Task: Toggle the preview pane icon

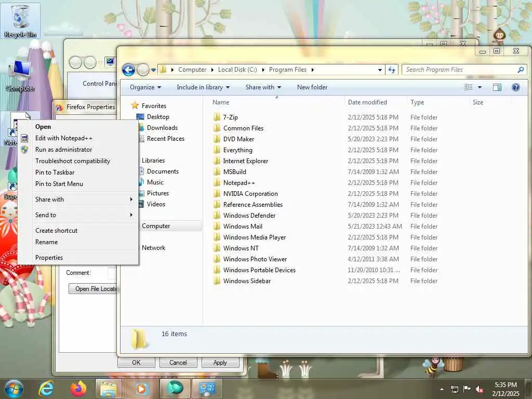Action: (x=497, y=87)
